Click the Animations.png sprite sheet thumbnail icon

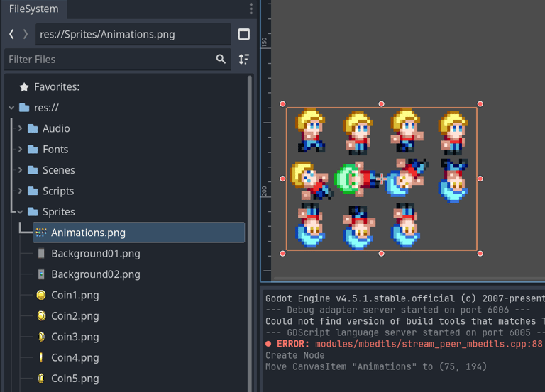tap(41, 233)
